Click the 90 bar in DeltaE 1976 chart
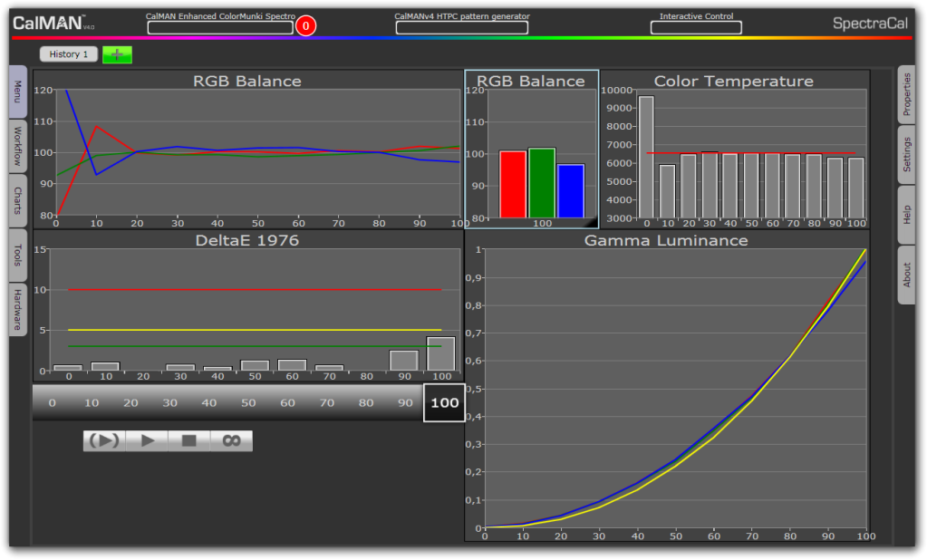Viewport: 927px width, 560px height. click(x=404, y=361)
